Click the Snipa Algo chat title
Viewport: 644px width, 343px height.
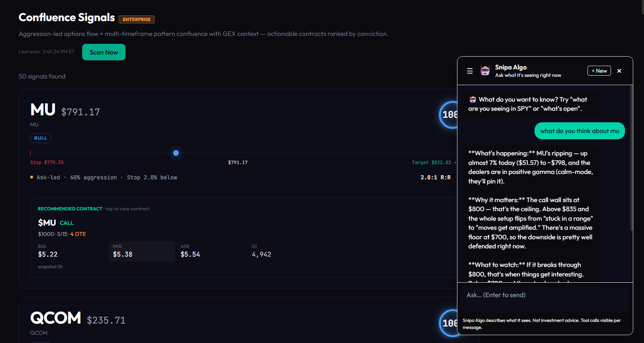pos(511,67)
